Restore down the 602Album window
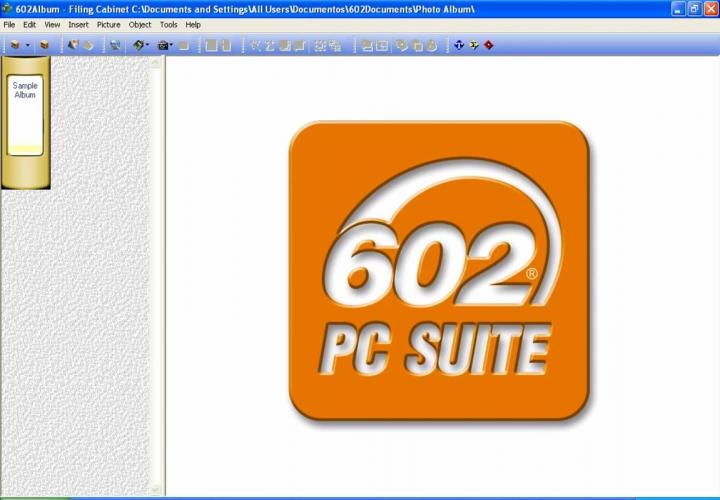Viewport: 720px width, 500px height. [694, 9]
